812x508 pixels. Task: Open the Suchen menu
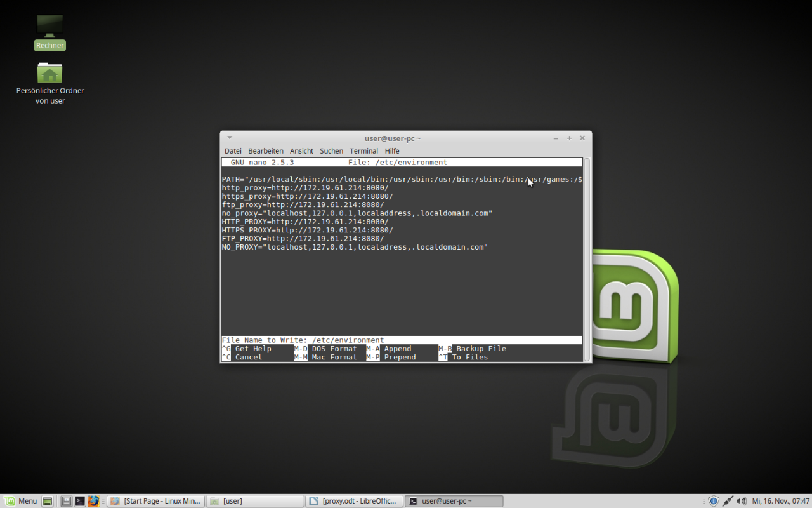coord(331,151)
